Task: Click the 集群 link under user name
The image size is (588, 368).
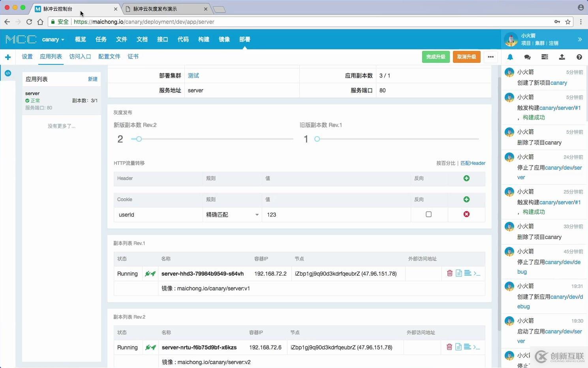Action: coord(540,43)
